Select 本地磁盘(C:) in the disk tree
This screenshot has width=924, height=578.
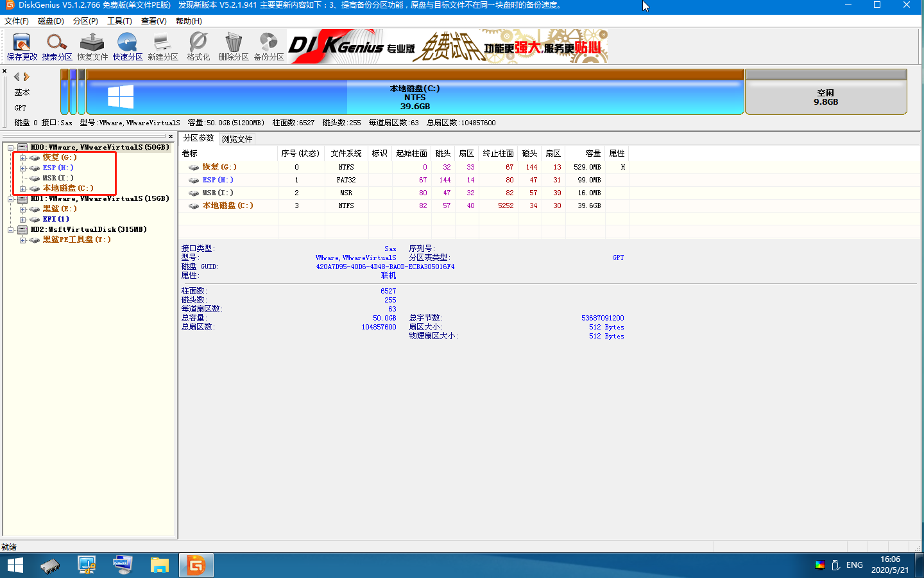point(68,188)
